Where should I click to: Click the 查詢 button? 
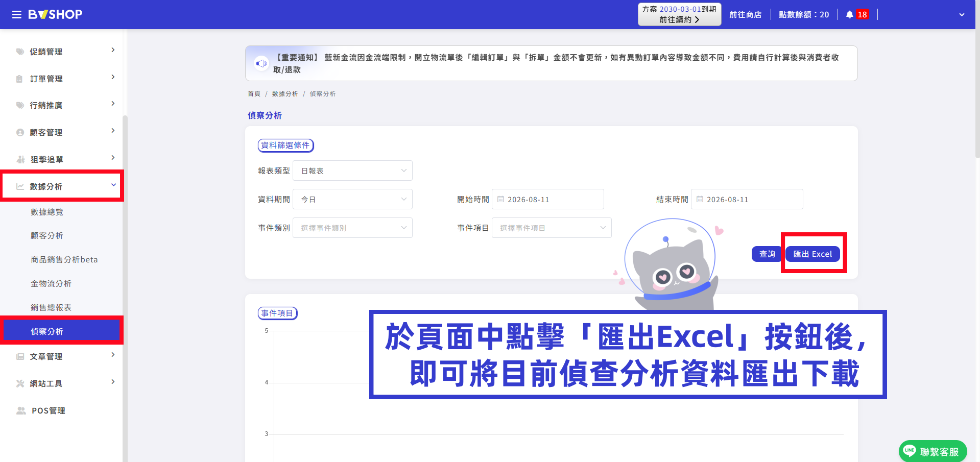coord(767,254)
